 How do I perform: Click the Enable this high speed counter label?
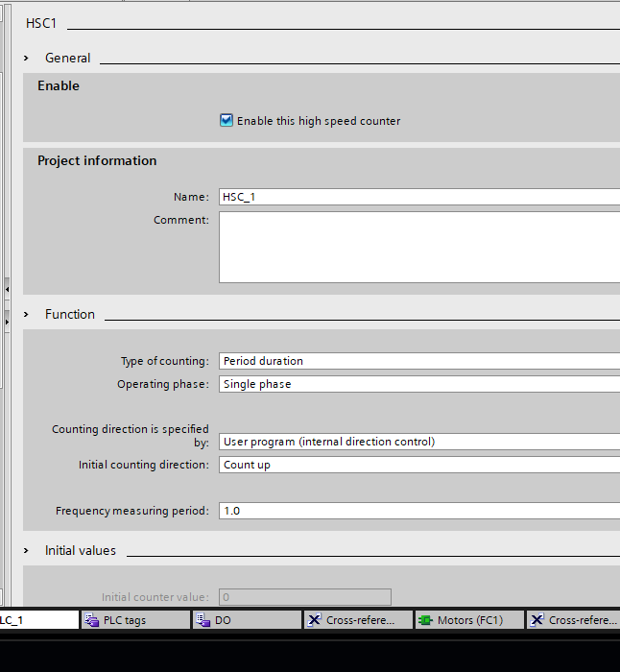click(319, 121)
